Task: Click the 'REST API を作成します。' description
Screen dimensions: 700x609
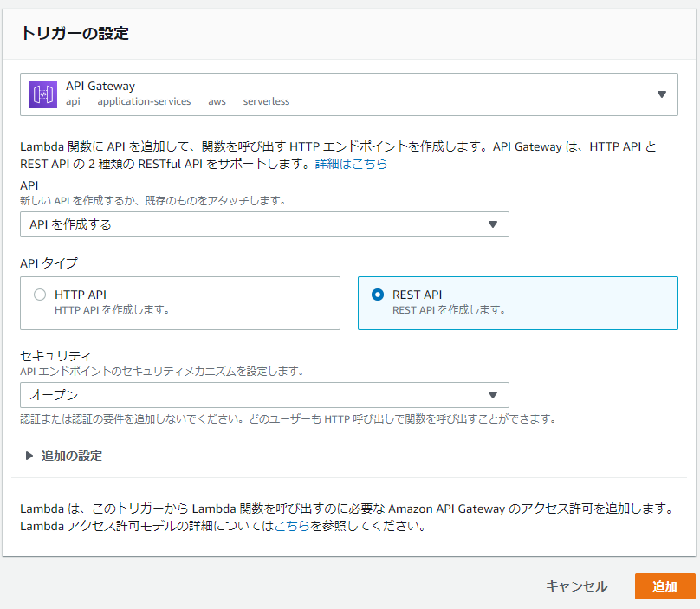Action: [449, 310]
